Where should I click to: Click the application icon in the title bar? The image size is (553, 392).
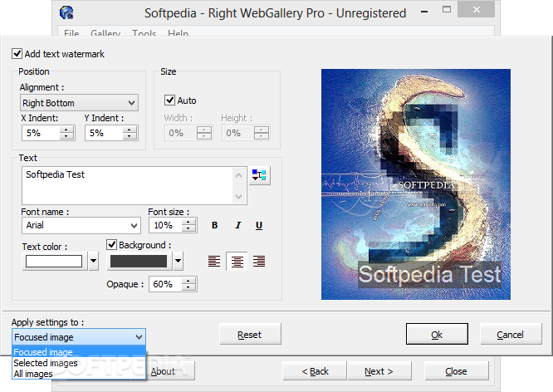point(66,12)
